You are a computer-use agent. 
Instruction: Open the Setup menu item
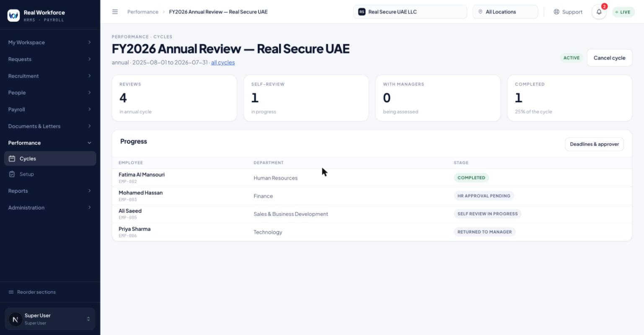[x=50, y=174]
